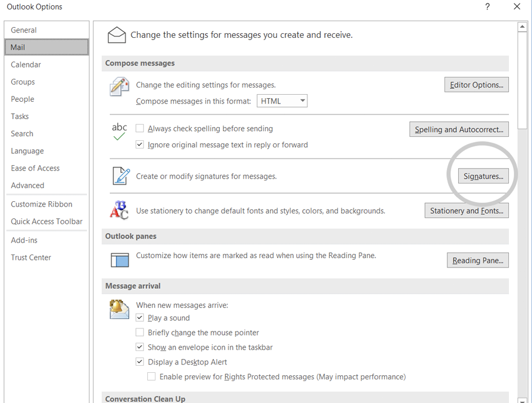Open Customize Ribbon settings
This screenshot has height=403, width=532.
click(x=47, y=204)
